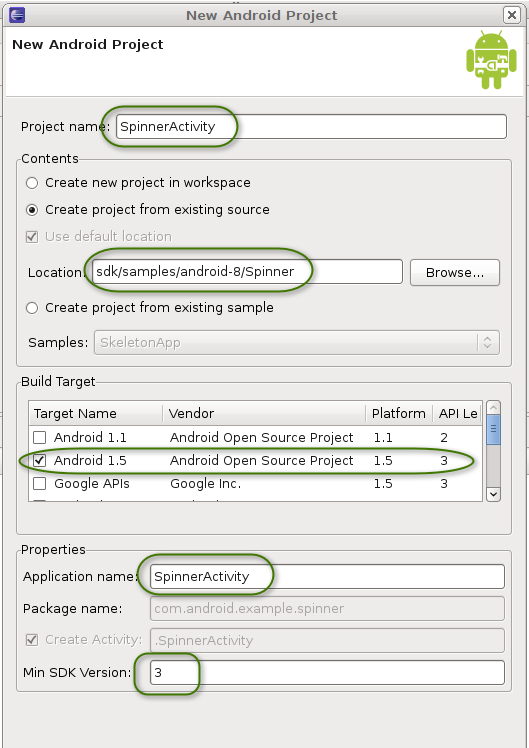Click the green Android robot logo
Screen dimensions: 529x748
pyautogui.click(x=491, y=60)
